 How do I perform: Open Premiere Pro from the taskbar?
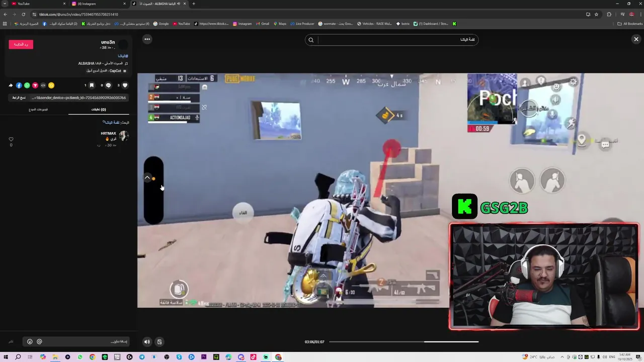click(x=204, y=357)
